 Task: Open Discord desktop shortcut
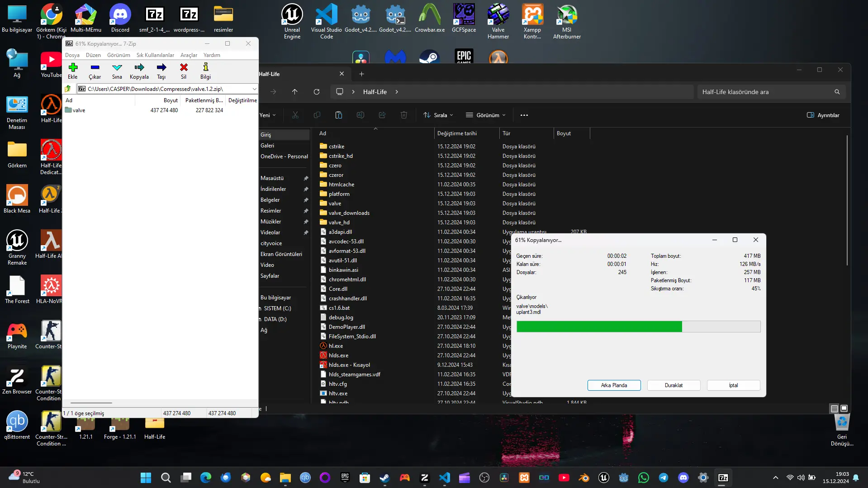120,18
